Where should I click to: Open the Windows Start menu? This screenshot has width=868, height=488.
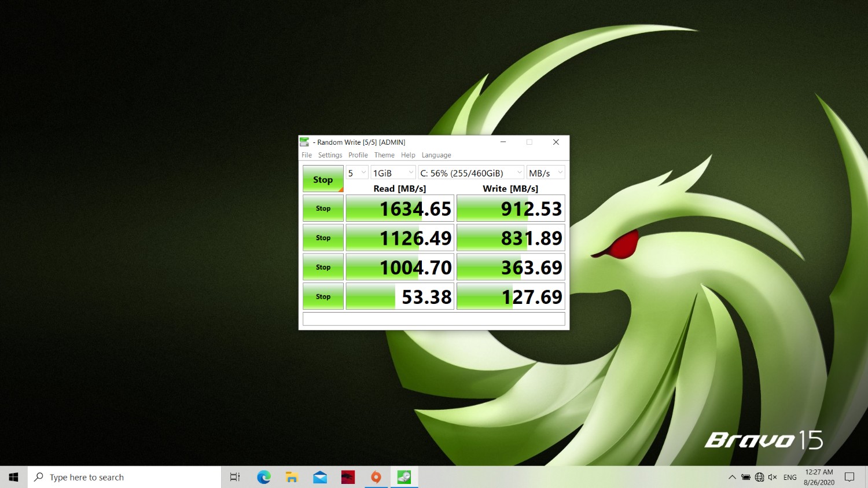[14, 477]
